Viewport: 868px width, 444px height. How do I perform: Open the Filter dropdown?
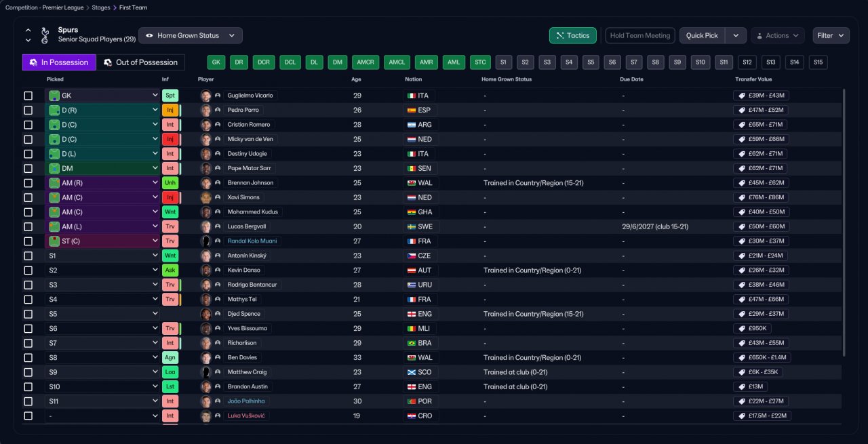(831, 35)
